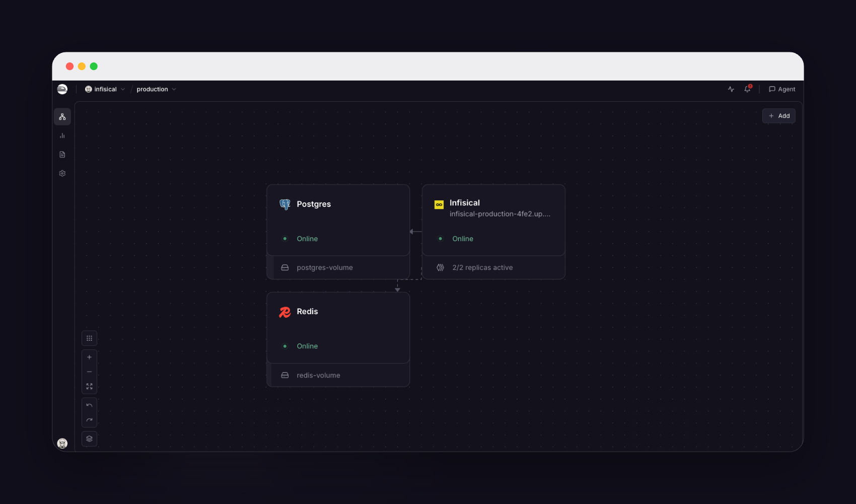Click the postgres-volume disk icon

[x=285, y=267]
